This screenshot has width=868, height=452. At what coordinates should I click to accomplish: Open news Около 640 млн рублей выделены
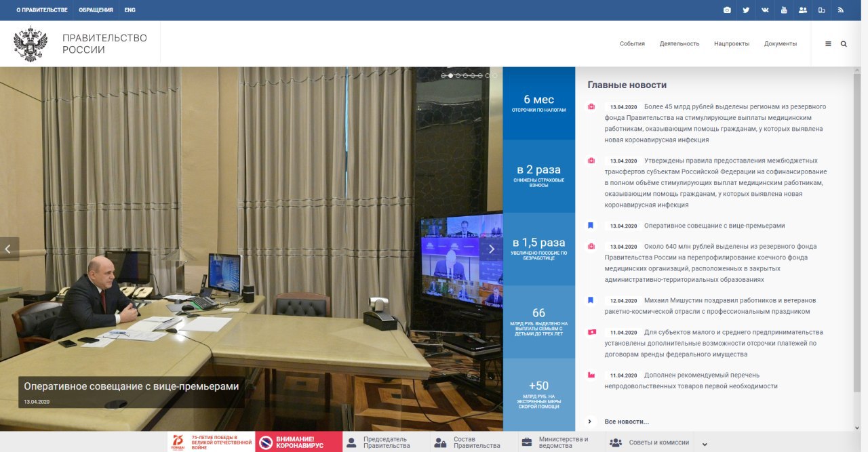(711, 263)
